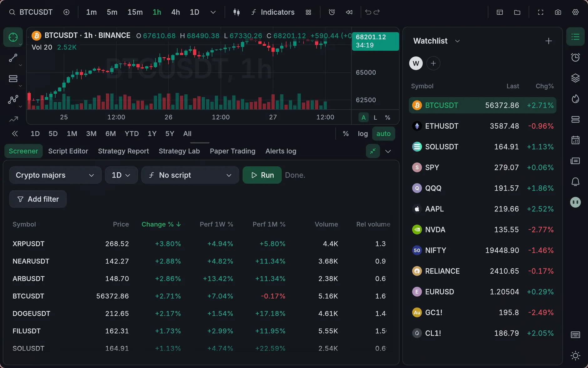This screenshot has height=368, width=588.
Task: Collapse bottom panel with chevron arrow
Action: tap(388, 151)
